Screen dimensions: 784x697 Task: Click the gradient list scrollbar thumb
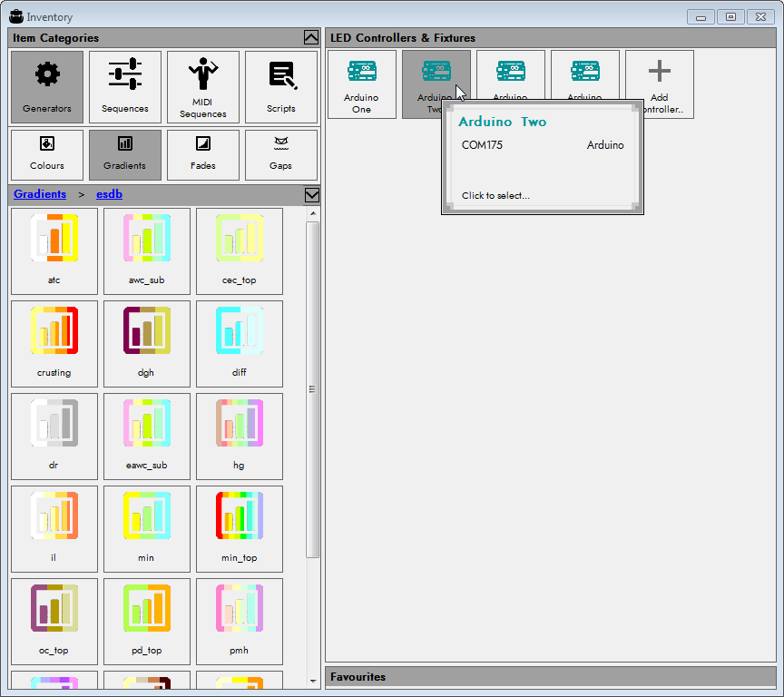click(x=313, y=389)
